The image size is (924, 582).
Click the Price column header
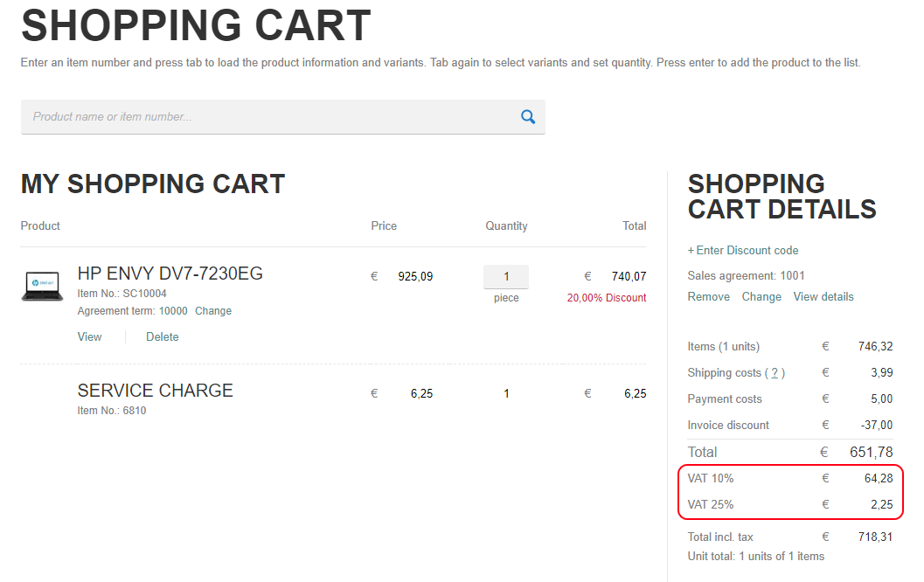click(384, 226)
